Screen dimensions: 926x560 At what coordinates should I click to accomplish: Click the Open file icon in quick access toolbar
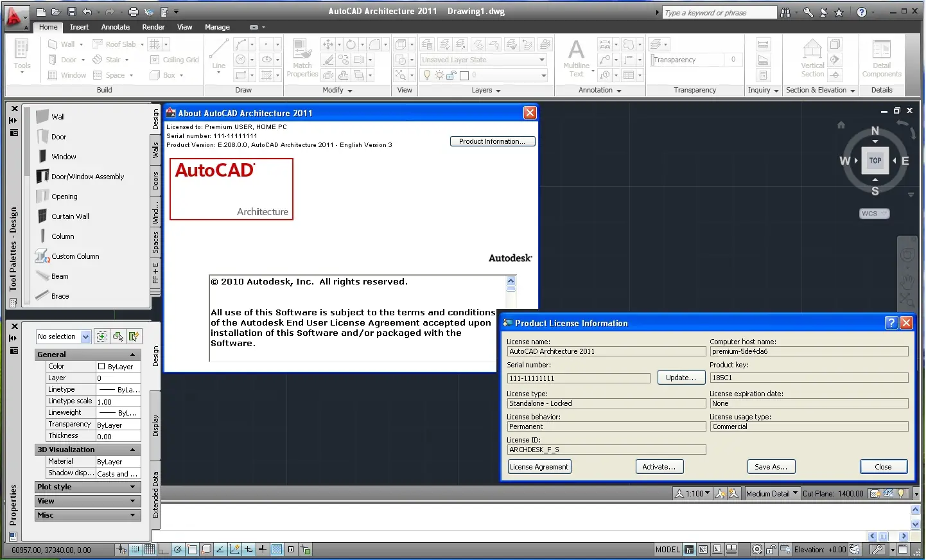coord(57,12)
